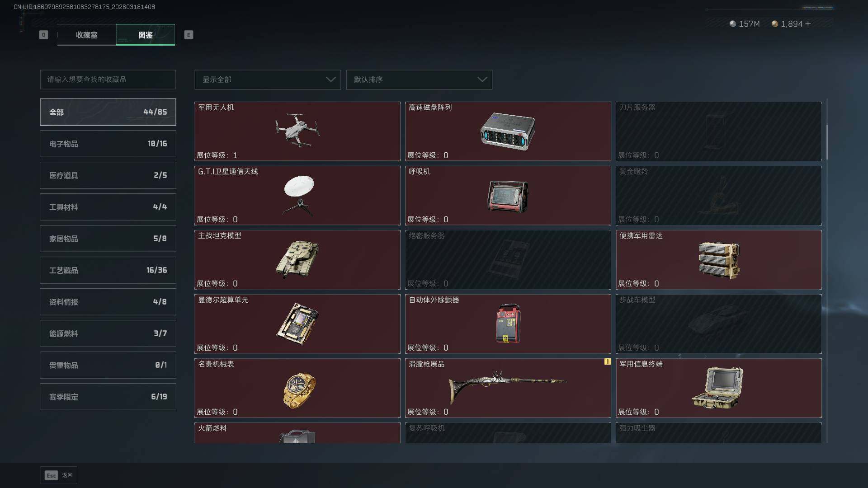Open the 高速磁盘阵列 disk array item
This screenshot has height=488, width=868.
point(508,131)
